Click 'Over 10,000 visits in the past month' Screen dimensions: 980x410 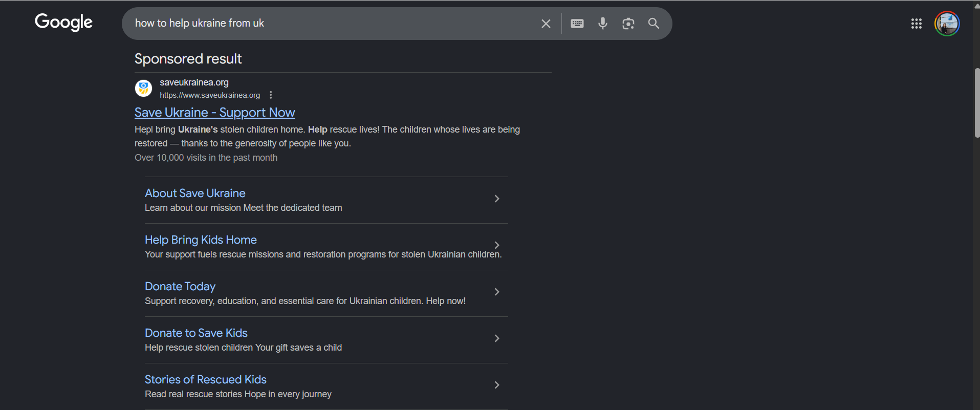[x=206, y=158]
